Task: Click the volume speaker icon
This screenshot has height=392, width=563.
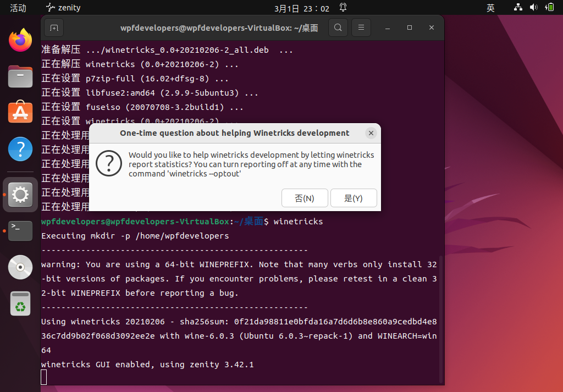Action: point(533,7)
